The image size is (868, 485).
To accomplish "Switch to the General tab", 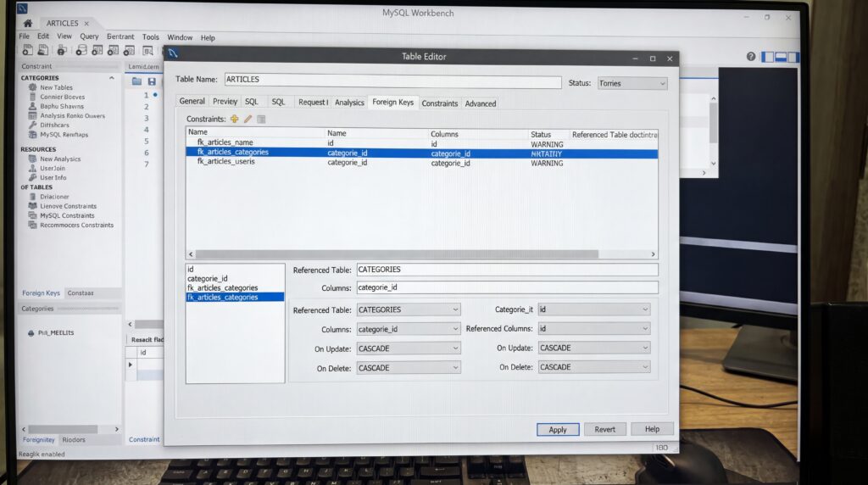I will 192,101.
